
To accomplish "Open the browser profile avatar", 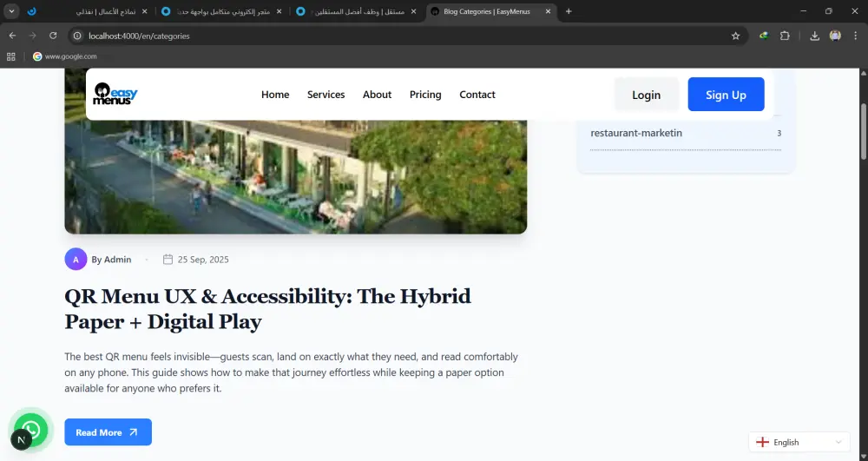I will click(x=835, y=36).
